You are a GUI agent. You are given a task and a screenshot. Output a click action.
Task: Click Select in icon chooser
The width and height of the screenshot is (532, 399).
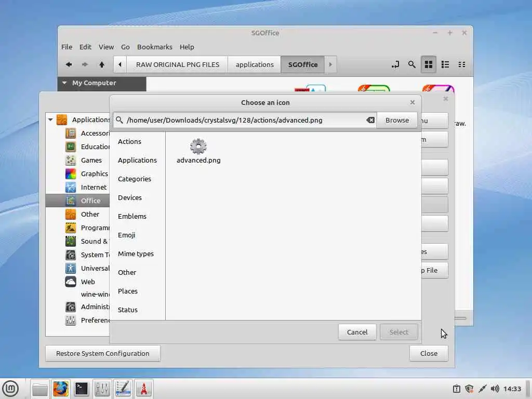398,332
